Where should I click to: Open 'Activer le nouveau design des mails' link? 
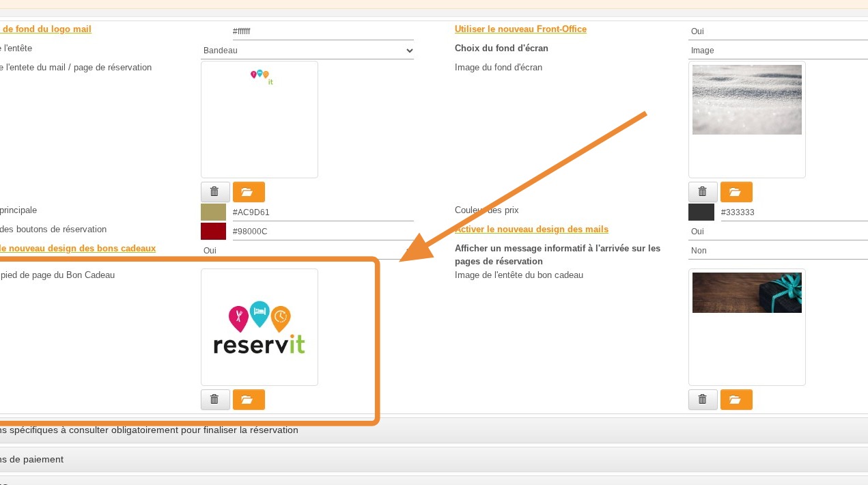click(x=531, y=230)
